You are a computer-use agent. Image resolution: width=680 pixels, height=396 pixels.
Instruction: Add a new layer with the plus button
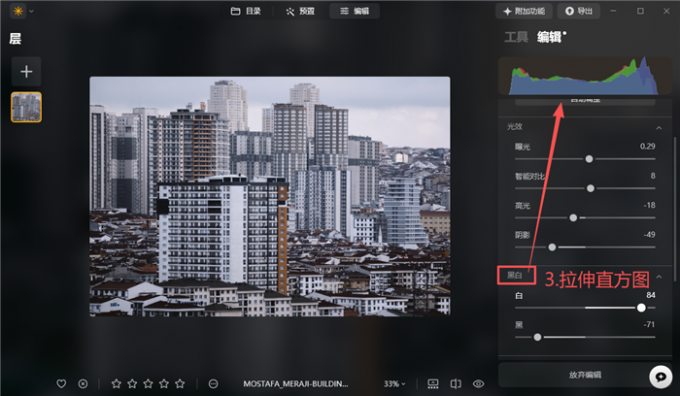coord(26,72)
